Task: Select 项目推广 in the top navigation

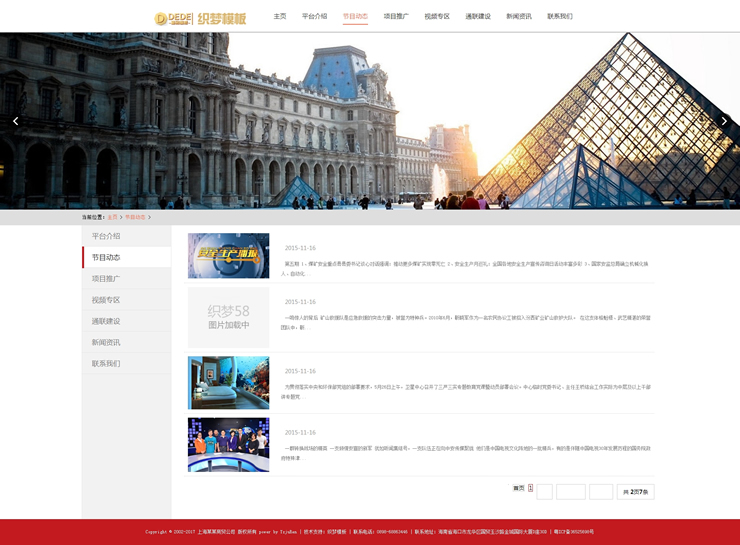Action: 396,17
